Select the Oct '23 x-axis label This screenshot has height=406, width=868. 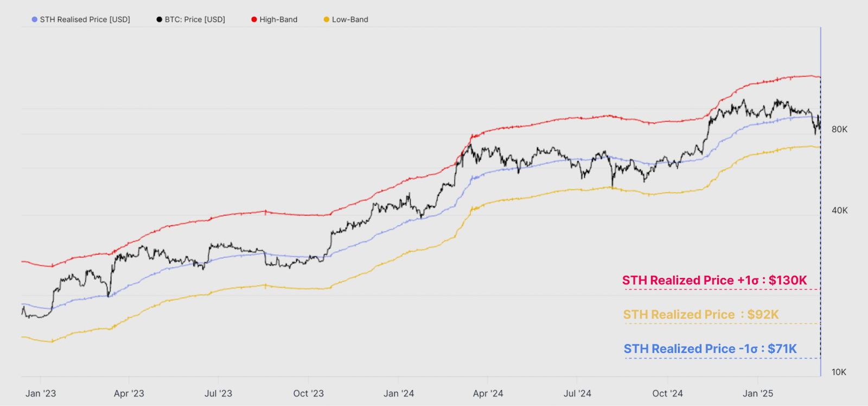[308, 394]
